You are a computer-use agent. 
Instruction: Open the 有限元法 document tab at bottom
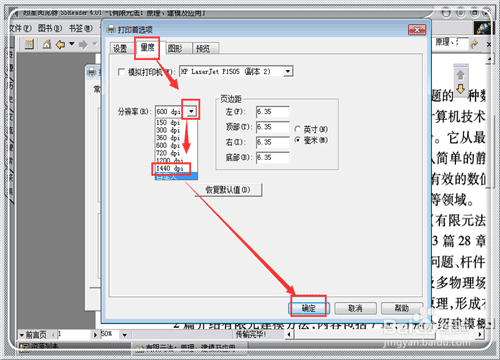coord(190,349)
